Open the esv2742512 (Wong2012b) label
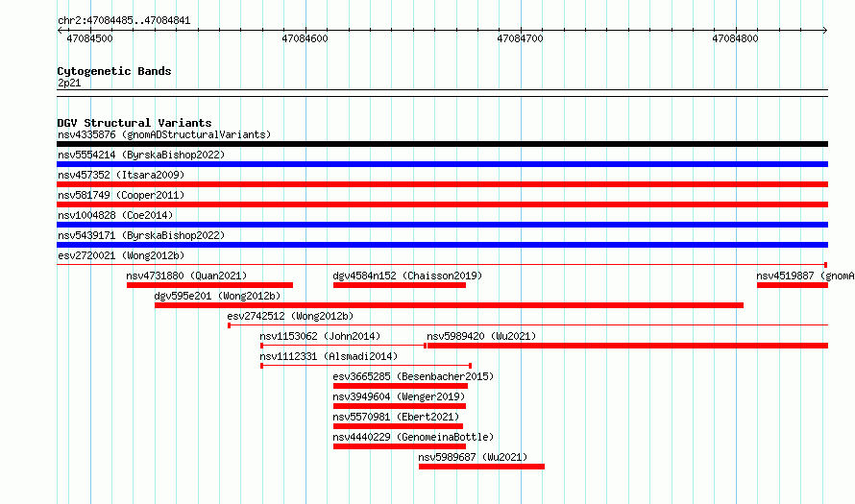This screenshot has height=504, width=855. coord(290,316)
